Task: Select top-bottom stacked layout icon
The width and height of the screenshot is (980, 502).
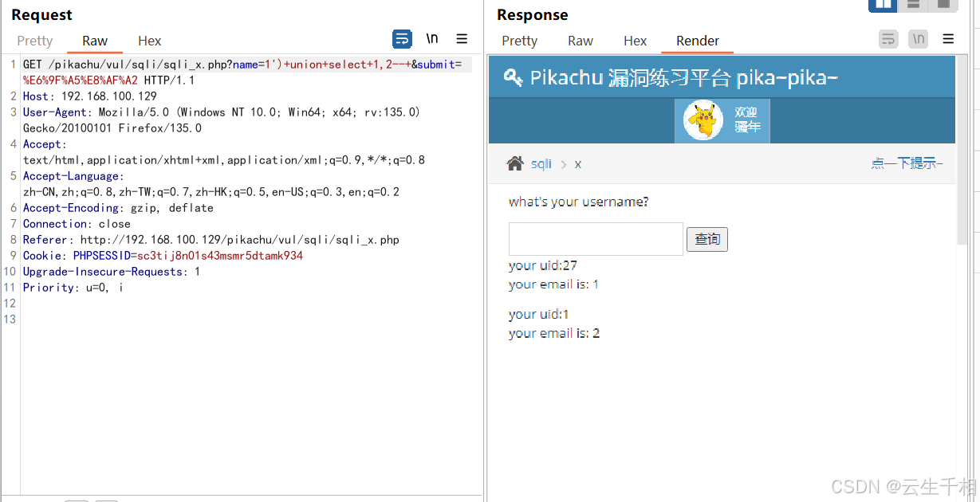Action: pos(913,5)
